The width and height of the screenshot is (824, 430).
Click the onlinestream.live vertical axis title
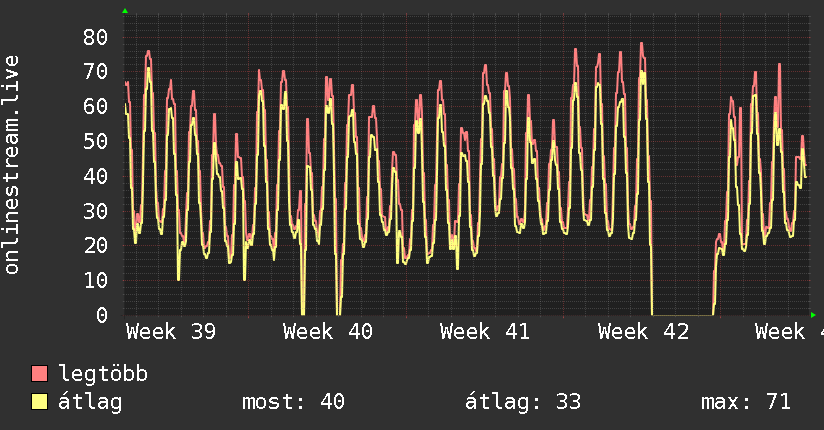click(12, 165)
